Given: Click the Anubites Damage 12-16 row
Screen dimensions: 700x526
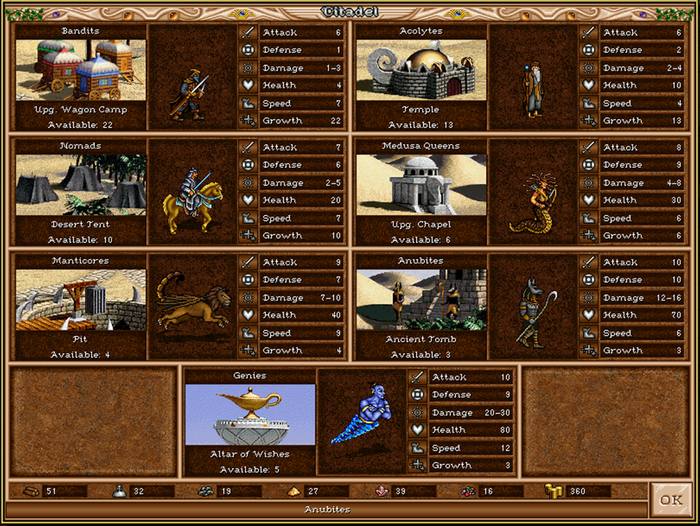Looking at the screenshot, I should pyautogui.click(x=642, y=297).
